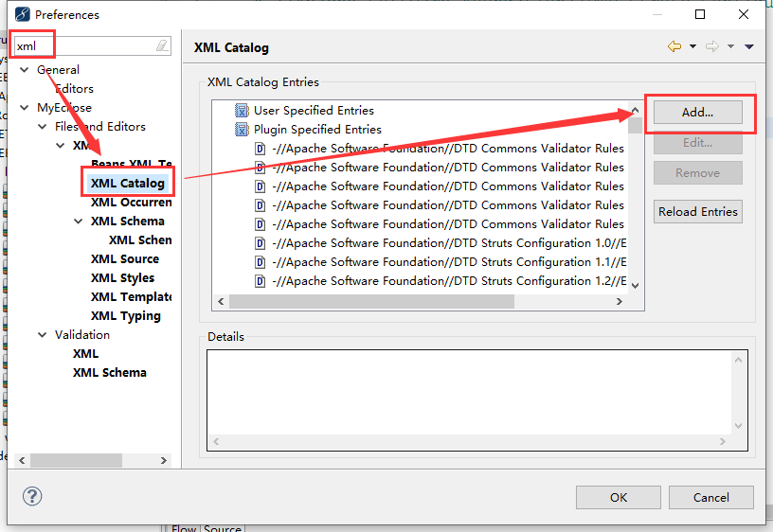Click DTD icon of Struts Configuration 1.2 entry
The height and width of the screenshot is (532, 773).
click(260, 281)
